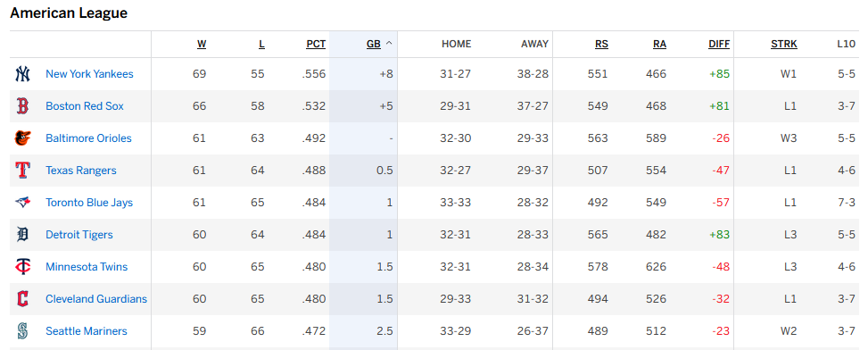Click the Minnesota Twins logo icon

22,266
